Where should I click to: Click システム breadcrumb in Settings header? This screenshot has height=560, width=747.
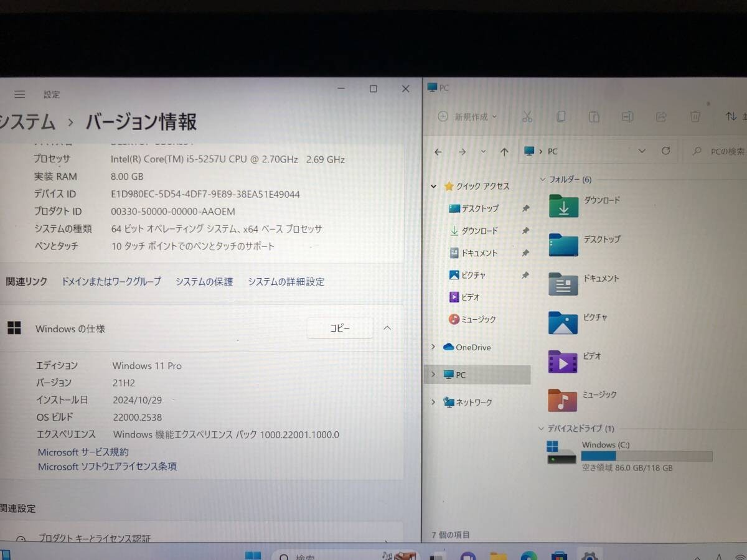tap(28, 121)
